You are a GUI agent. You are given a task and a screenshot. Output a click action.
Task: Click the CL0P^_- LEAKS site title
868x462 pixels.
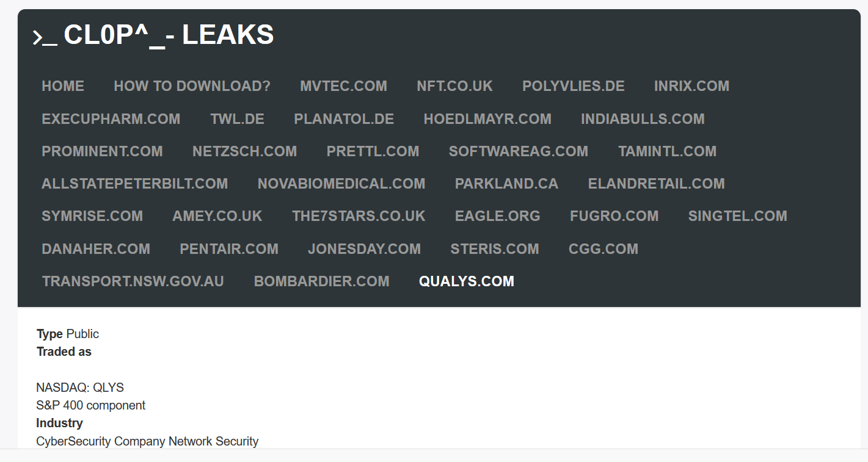click(153, 36)
